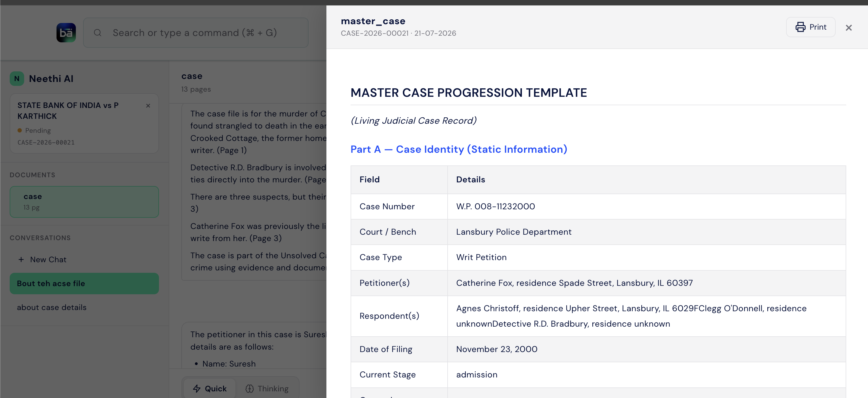Click the plus icon beside New Chat
Screen dimensions: 868x398
click(x=21, y=259)
